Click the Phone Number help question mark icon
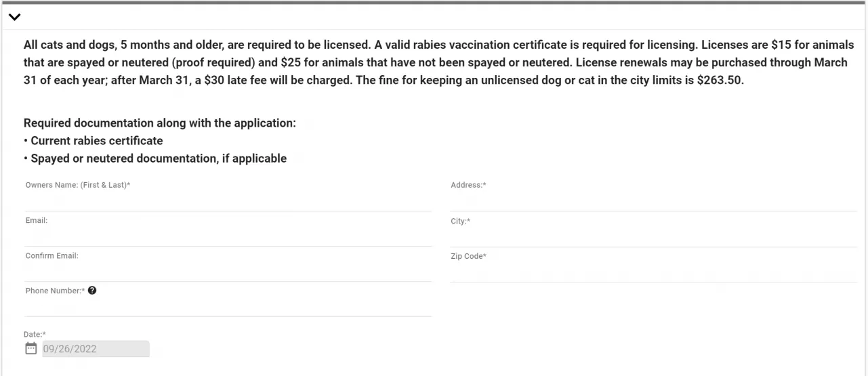 click(92, 291)
